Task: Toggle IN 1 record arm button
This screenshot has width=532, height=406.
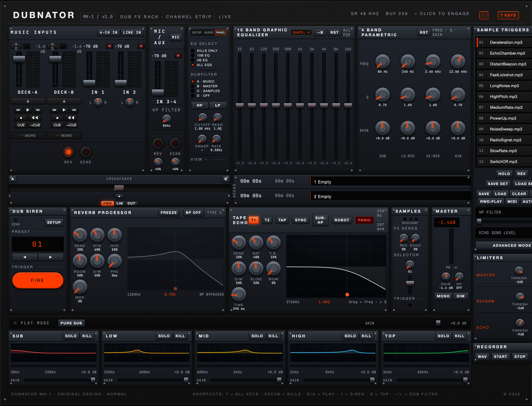Action: tap(109, 46)
